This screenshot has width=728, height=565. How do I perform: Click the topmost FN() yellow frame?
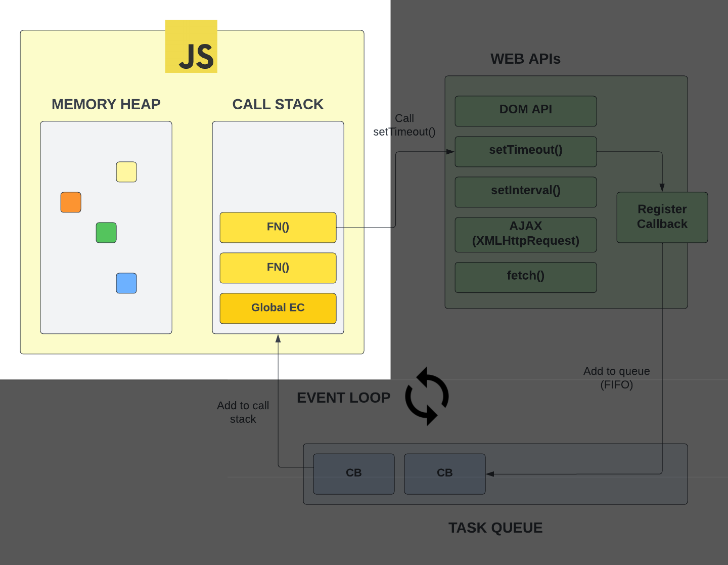click(278, 227)
